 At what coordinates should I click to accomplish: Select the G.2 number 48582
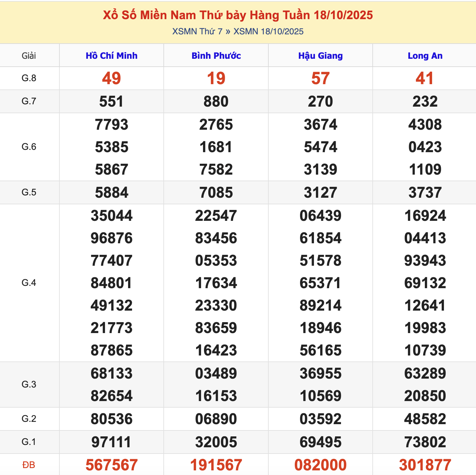pyautogui.click(x=425, y=419)
